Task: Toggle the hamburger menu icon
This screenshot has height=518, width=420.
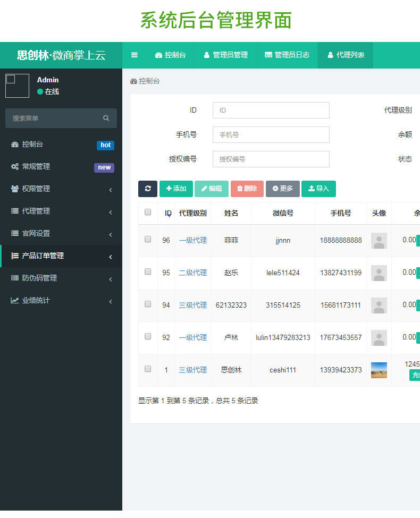Action: [135, 55]
